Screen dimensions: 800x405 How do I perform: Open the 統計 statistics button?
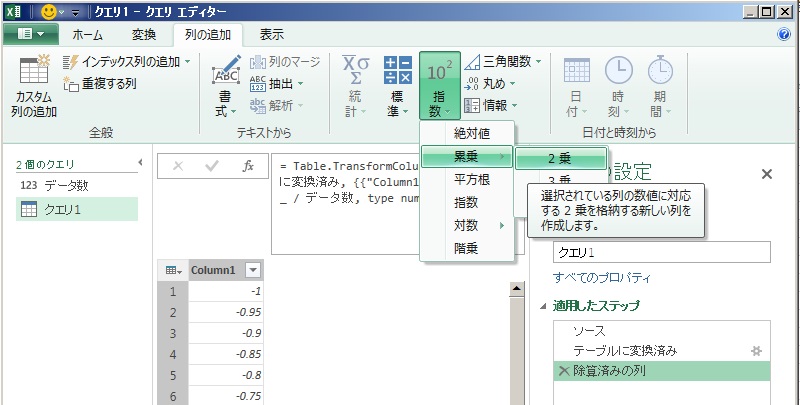[356, 87]
